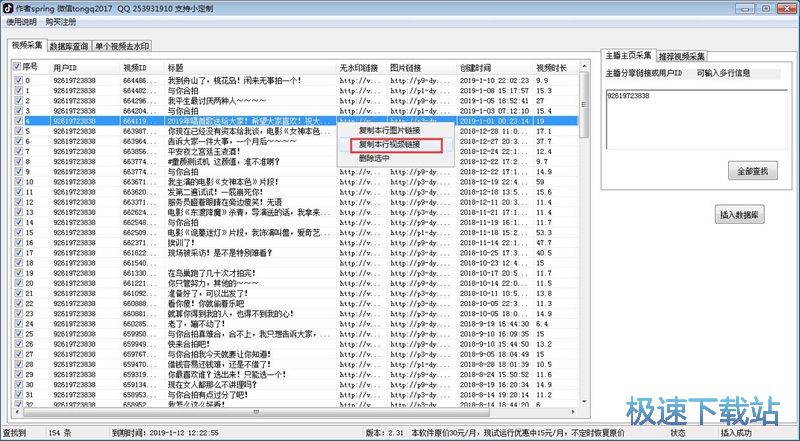Click the table's vertical scrollbar thumb
Viewport: 800px width, 441px height.
584,105
